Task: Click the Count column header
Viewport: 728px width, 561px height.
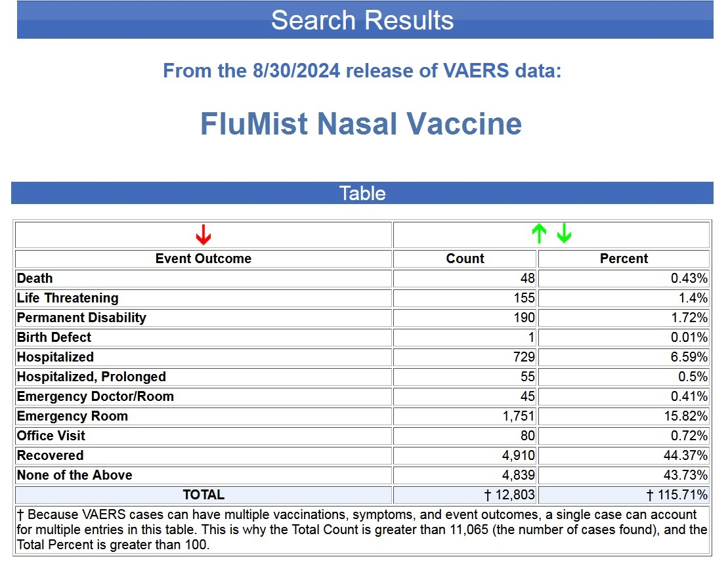Action: pyautogui.click(x=465, y=259)
